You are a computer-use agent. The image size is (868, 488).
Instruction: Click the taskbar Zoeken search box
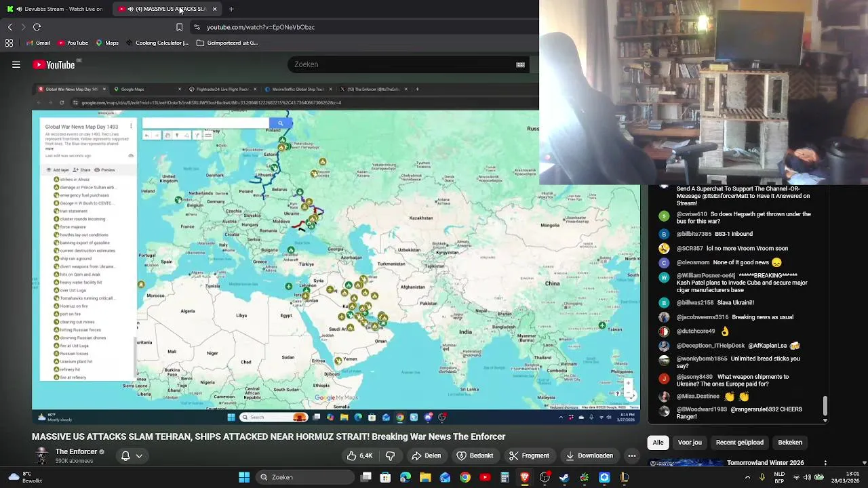click(x=304, y=477)
